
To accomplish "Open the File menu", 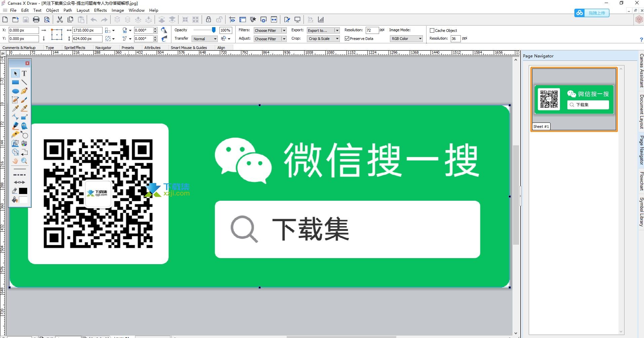I will [13, 10].
